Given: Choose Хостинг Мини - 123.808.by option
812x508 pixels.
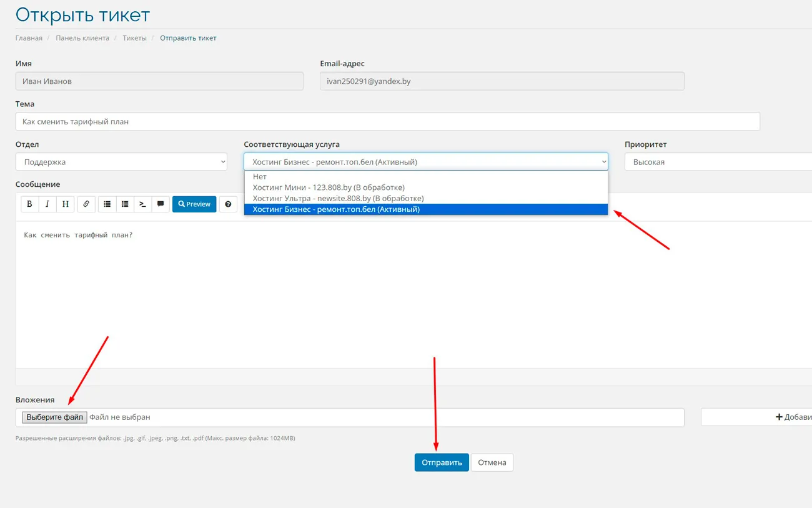Looking at the screenshot, I should pyautogui.click(x=329, y=187).
